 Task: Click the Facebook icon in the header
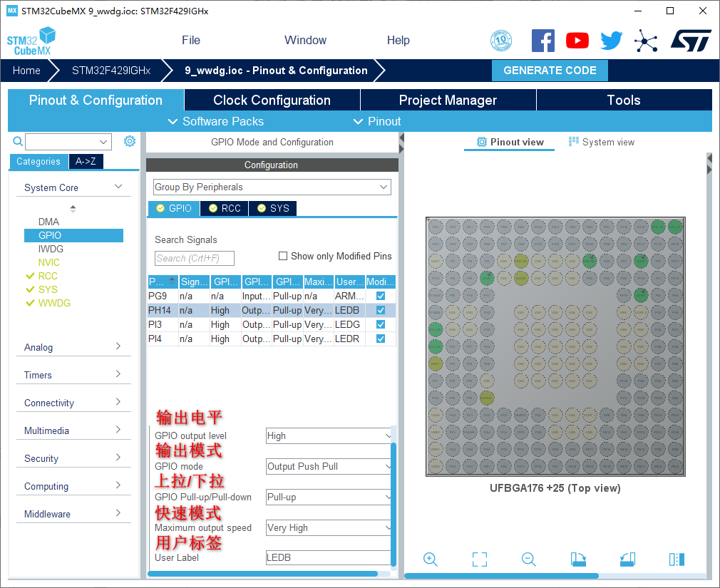coord(543,41)
